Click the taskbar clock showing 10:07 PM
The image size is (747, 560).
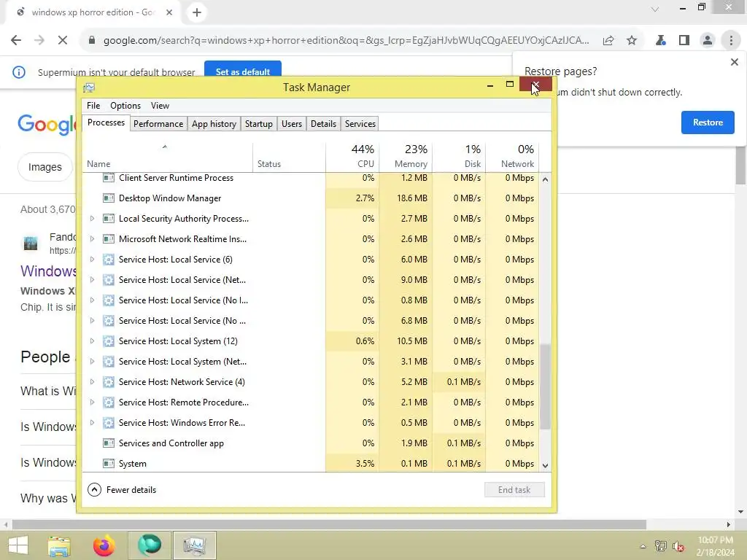coord(715,546)
